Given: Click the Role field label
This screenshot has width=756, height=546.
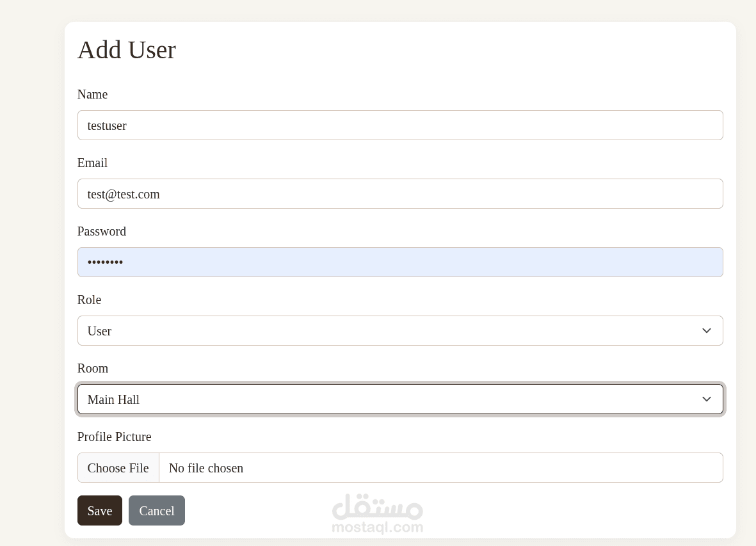Looking at the screenshot, I should coord(90,300).
